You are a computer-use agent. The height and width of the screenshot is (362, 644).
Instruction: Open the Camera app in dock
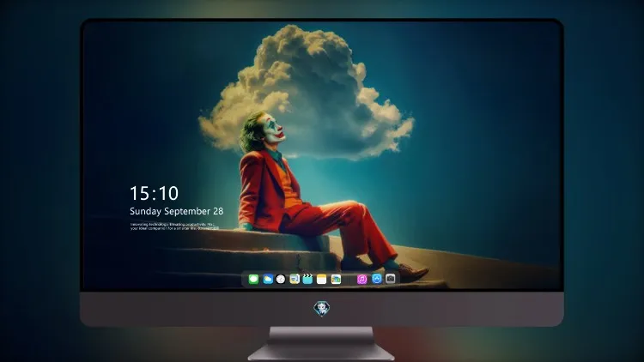[x=391, y=279]
